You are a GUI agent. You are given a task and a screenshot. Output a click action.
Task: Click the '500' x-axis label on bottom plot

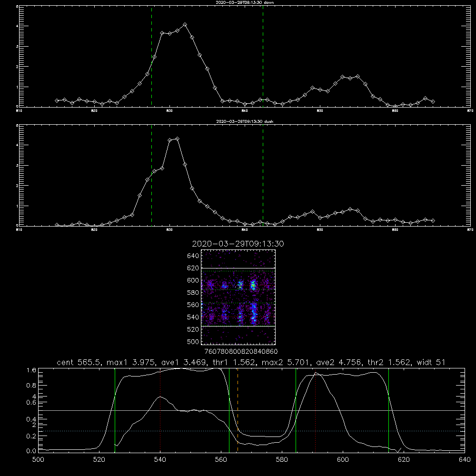(x=38, y=460)
